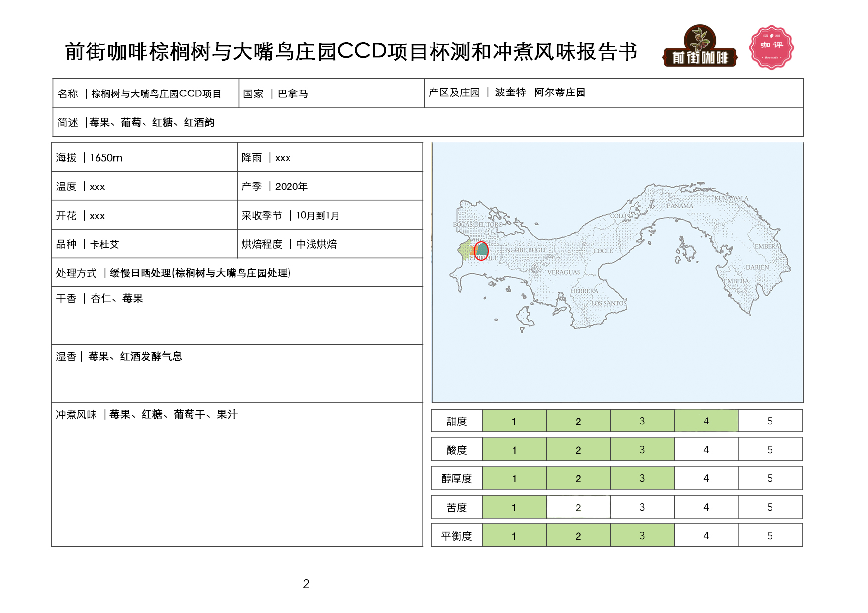Click the PANAMA label on the map
This screenshot has height=613, width=868.
point(679,206)
